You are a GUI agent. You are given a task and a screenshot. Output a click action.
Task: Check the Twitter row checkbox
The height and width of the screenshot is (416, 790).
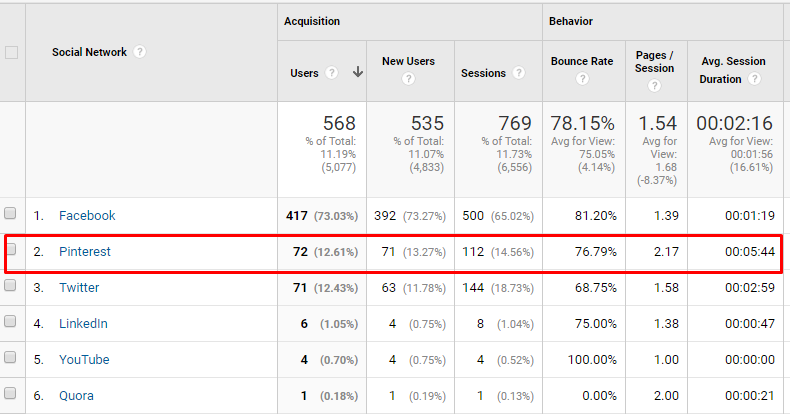click(x=10, y=286)
